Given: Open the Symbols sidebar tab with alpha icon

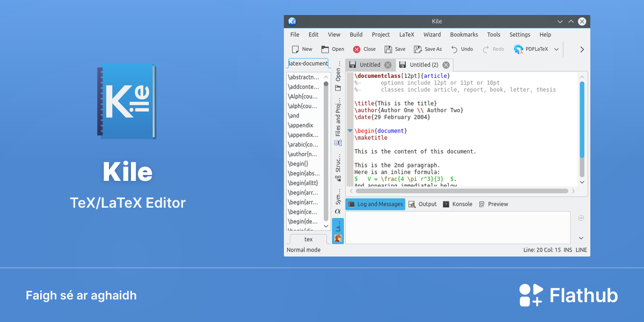Looking at the screenshot, I should pos(338,201).
